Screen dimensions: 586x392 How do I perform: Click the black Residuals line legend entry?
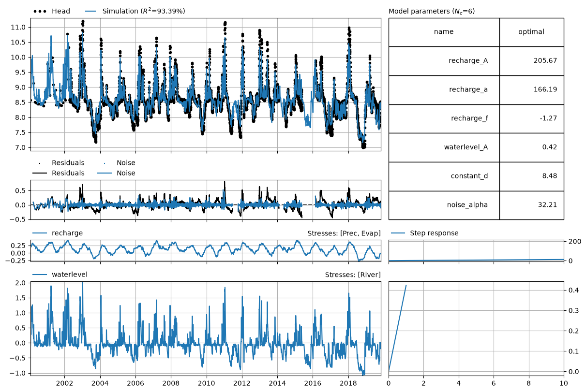58,173
